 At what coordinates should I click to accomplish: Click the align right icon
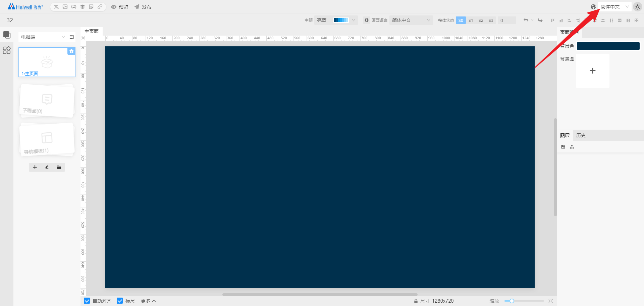tap(578, 20)
